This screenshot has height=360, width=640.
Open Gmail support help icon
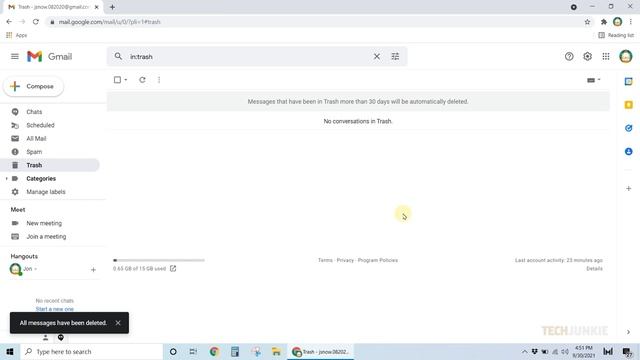569,56
